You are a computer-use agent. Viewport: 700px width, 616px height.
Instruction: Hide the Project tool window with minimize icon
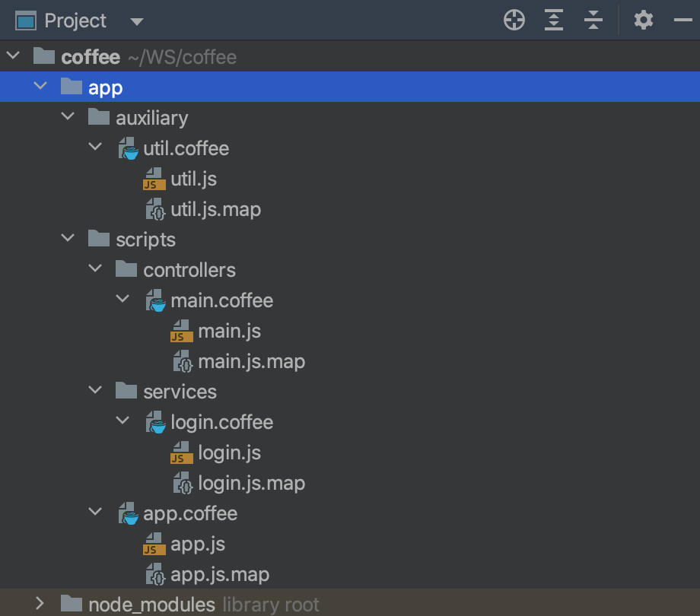[686, 21]
